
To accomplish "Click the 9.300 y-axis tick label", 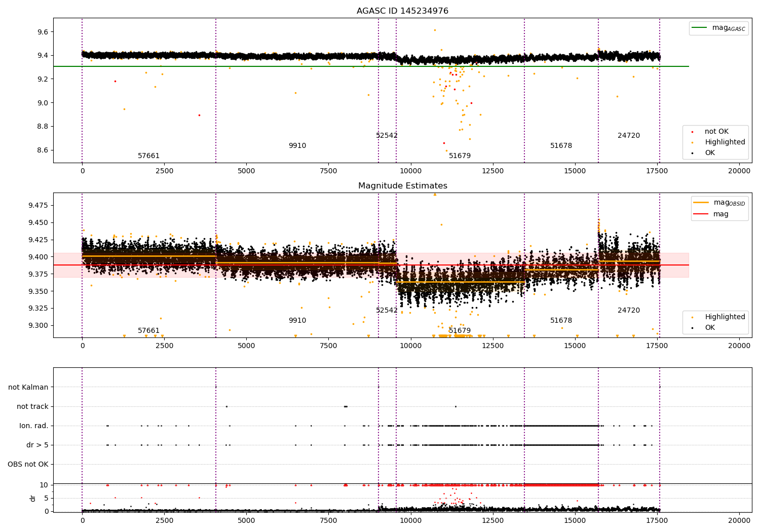I will click(x=38, y=325).
